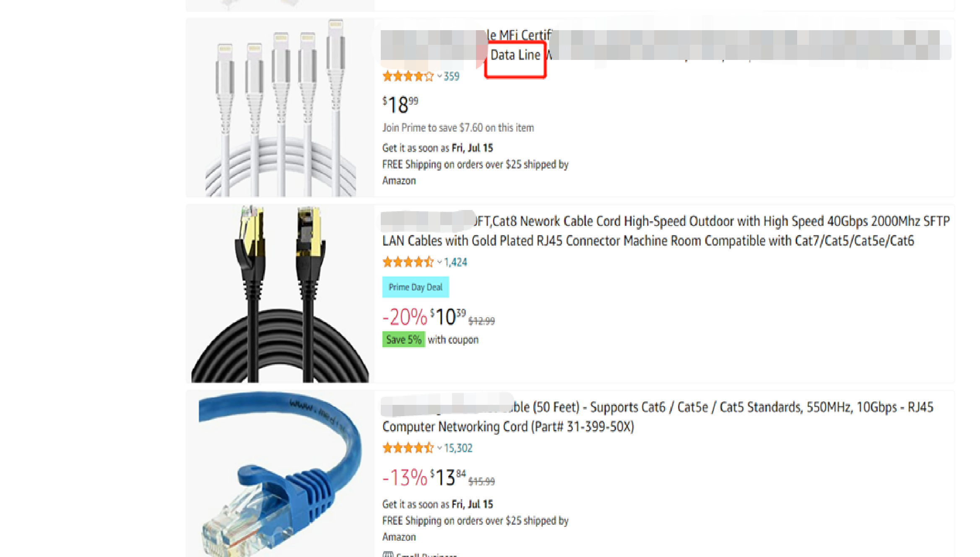Open the 15,302 reviews link
980x557 pixels.
coord(458,448)
